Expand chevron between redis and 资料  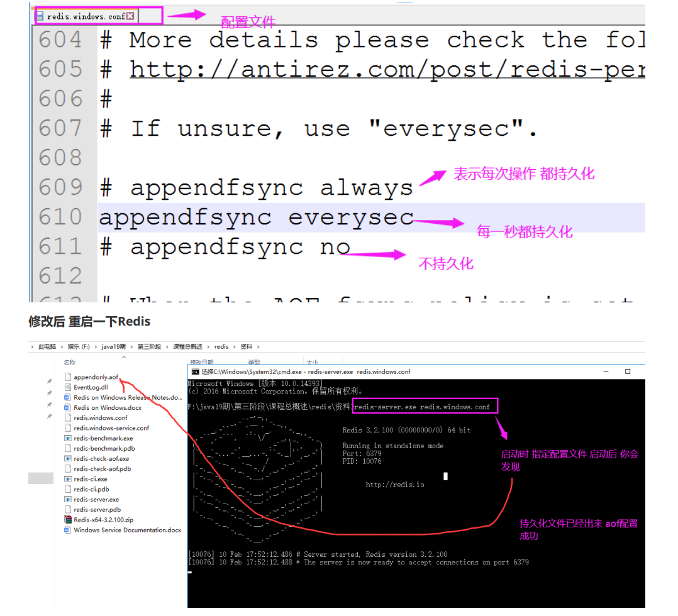tap(235, 347)
